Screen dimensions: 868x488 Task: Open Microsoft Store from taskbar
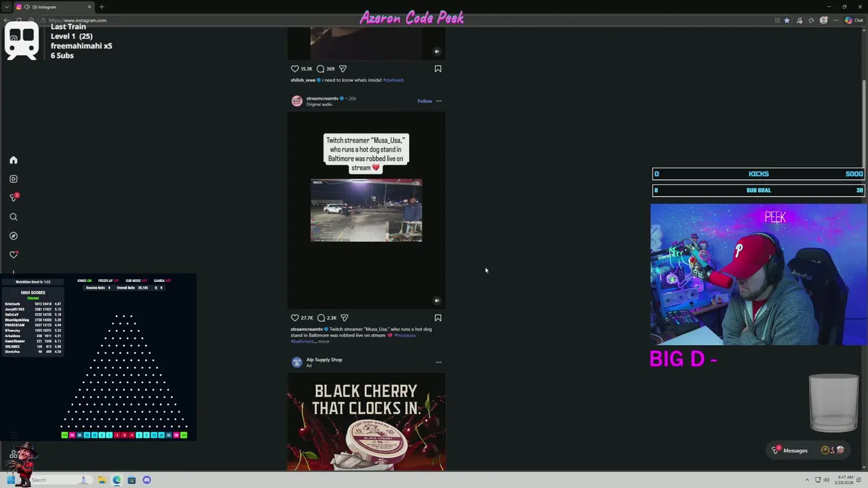pos(132,480)
